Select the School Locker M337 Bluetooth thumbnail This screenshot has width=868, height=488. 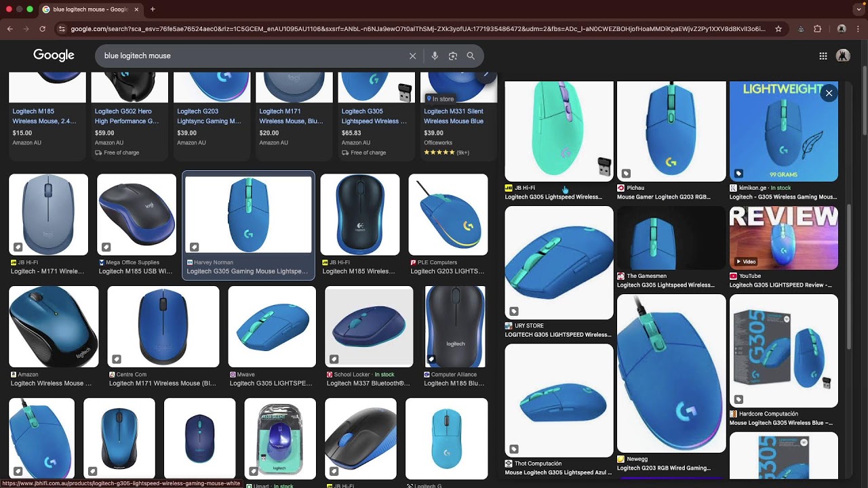(369, 327)
